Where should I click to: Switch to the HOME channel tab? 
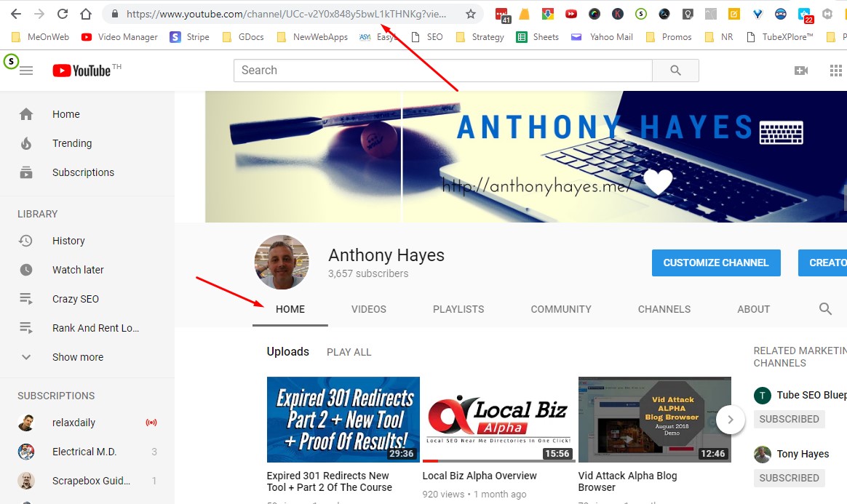point(290,309)
